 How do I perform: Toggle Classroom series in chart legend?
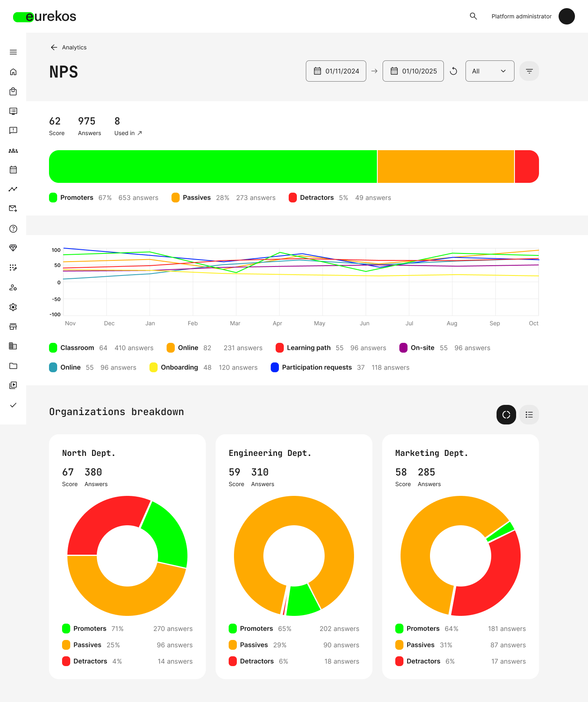pos(101,348)
